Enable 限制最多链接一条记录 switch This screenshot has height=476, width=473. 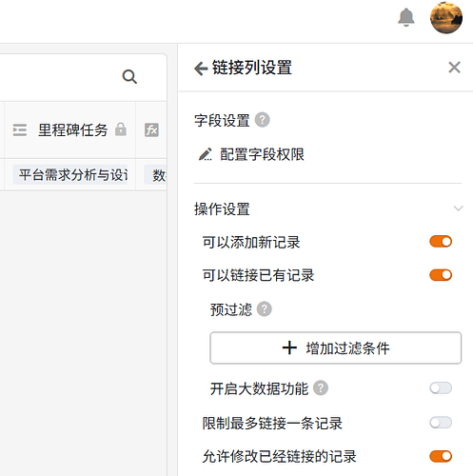click(441, 423)
